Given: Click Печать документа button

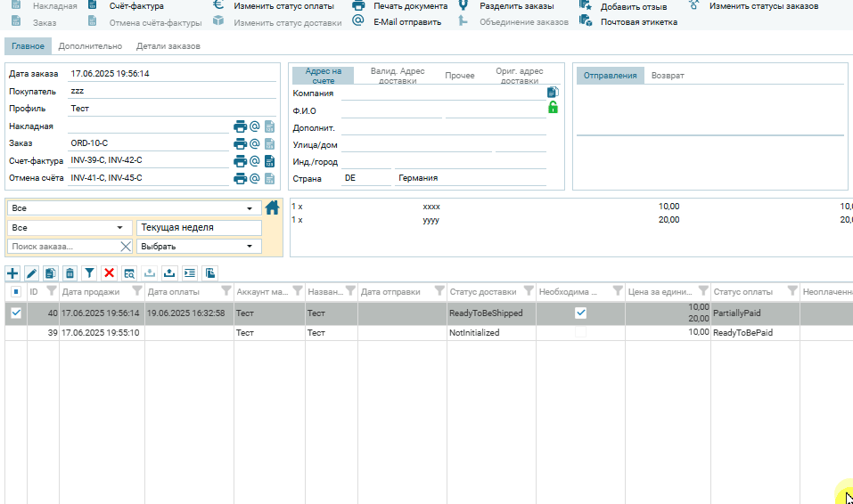Looking at the screenshot, I should pyautogui.click(x=400, y=6).
